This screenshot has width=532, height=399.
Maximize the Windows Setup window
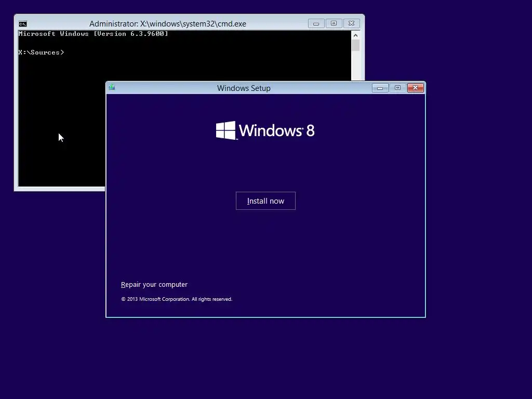pyautogui.click(x=397, y=88)
